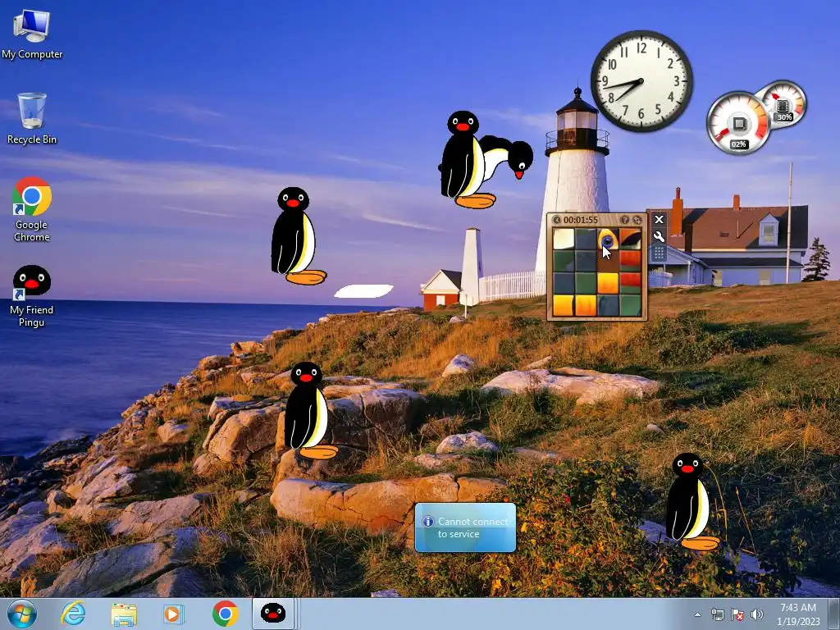
Task: Launch Chrome from the taskbar
Action: [x=225, y=614]
